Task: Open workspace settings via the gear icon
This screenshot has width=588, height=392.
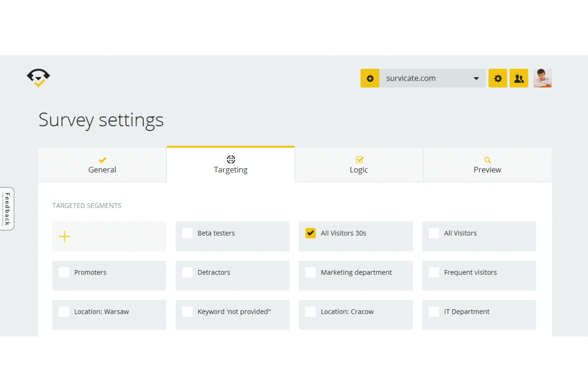Action: pyautogui.click(x=497, y=78)
